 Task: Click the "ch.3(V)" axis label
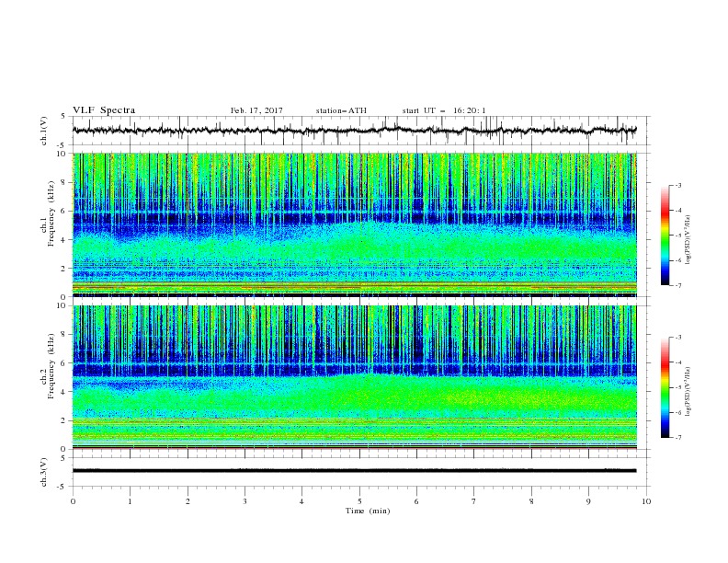44,472
